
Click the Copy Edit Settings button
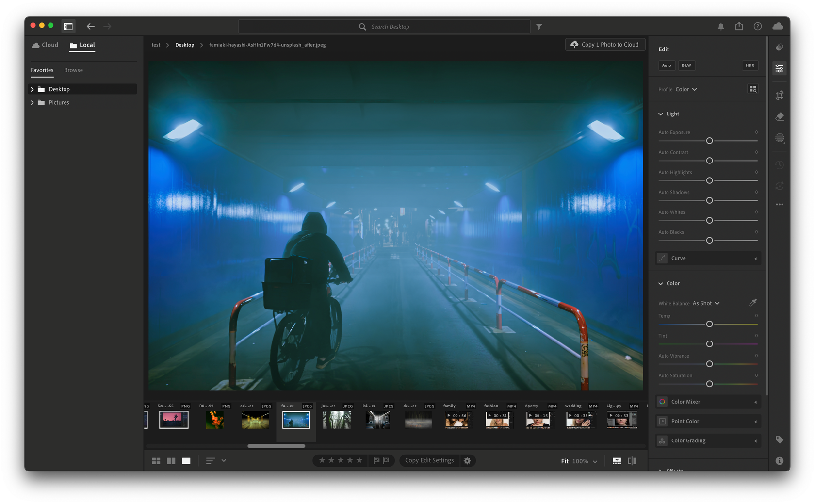(429, 460)
